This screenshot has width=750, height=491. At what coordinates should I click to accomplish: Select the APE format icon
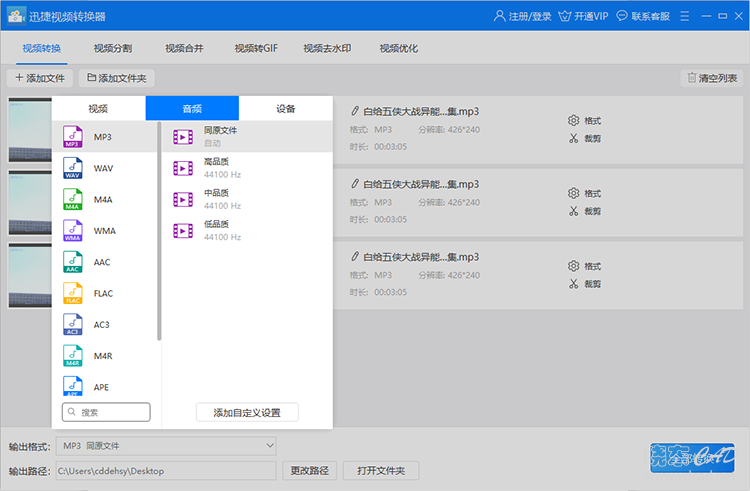[73, 386]
